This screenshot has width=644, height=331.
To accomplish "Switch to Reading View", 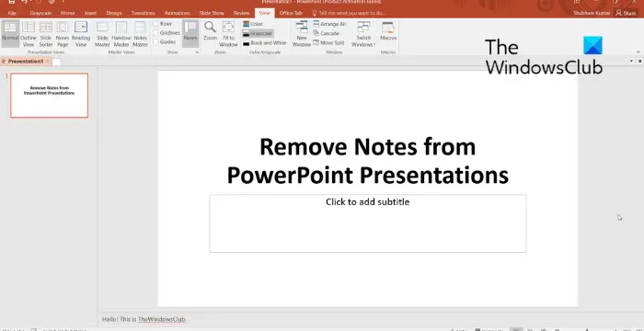I will tap(81, 34).
